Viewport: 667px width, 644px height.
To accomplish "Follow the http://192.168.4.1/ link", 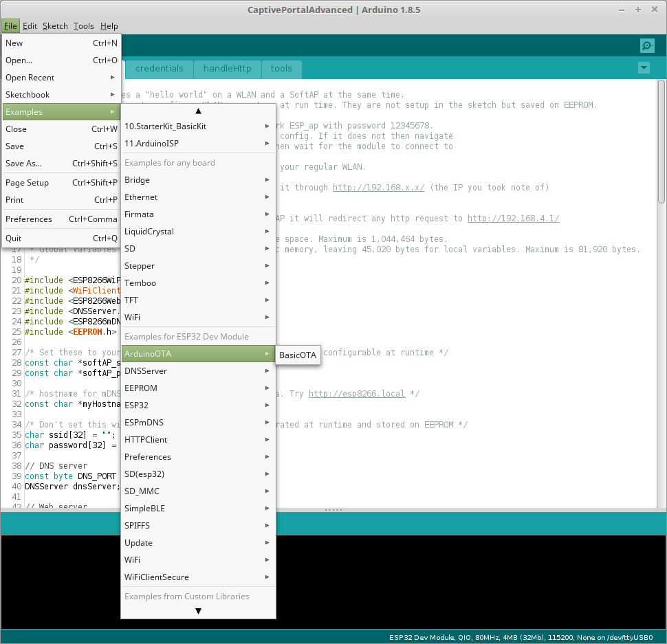I will click(513, 219).
